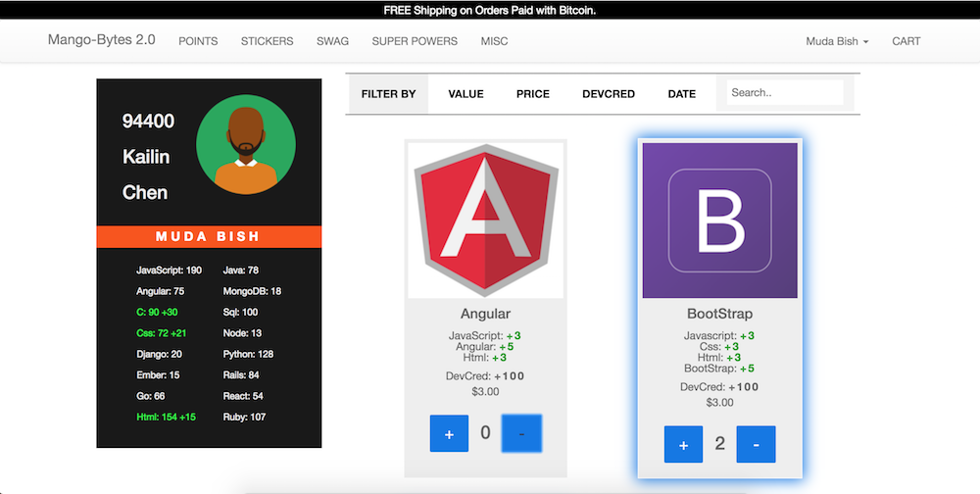Sort items by DATE
The height and width of the screenshot is (494, 980).
[681, 94]
